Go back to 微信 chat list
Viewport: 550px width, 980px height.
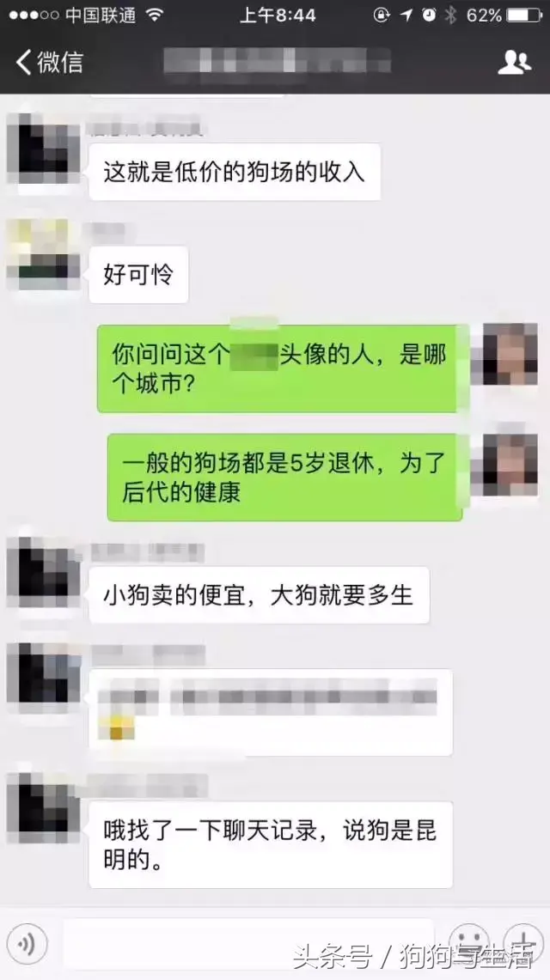tap(49, 62)
